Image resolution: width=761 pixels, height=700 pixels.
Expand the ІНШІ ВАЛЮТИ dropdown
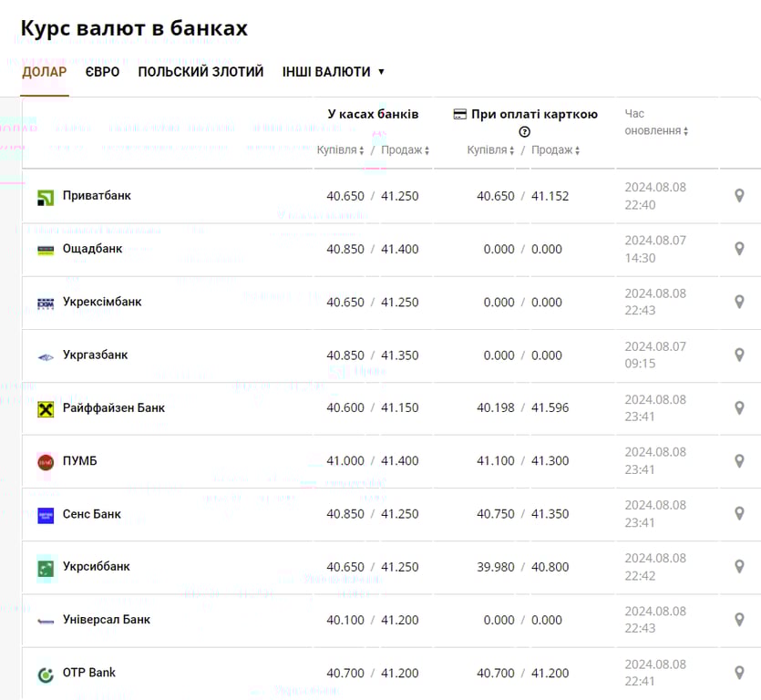(x=334, y=72)
